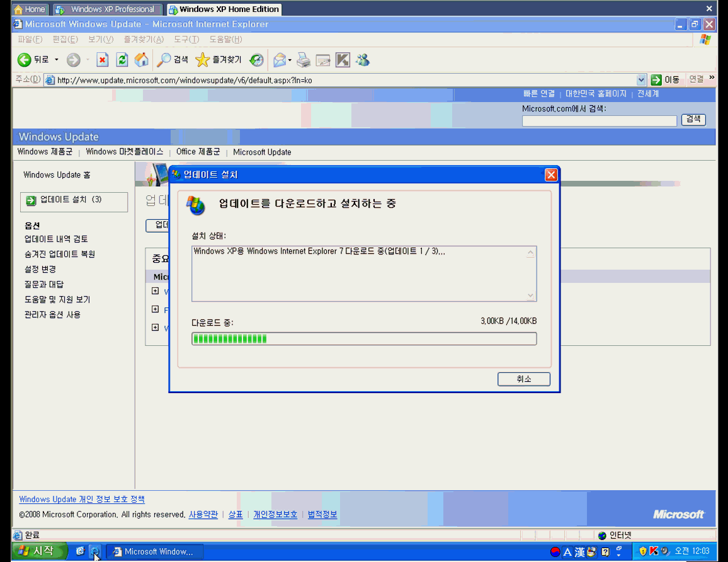Click the Print icon in toolbar
Screen dimensions: 728x562
tap(303, 59)
